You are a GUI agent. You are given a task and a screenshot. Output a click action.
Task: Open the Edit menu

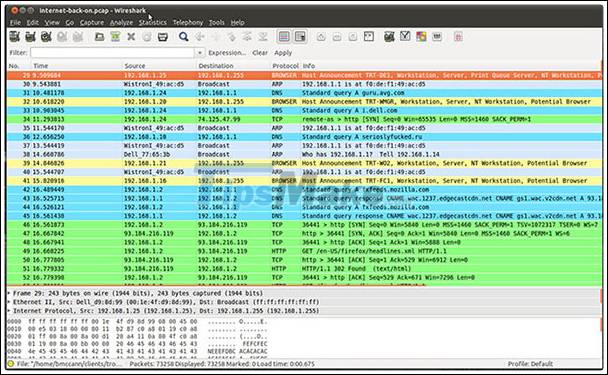pyautogui.click(x=33, y=22)
